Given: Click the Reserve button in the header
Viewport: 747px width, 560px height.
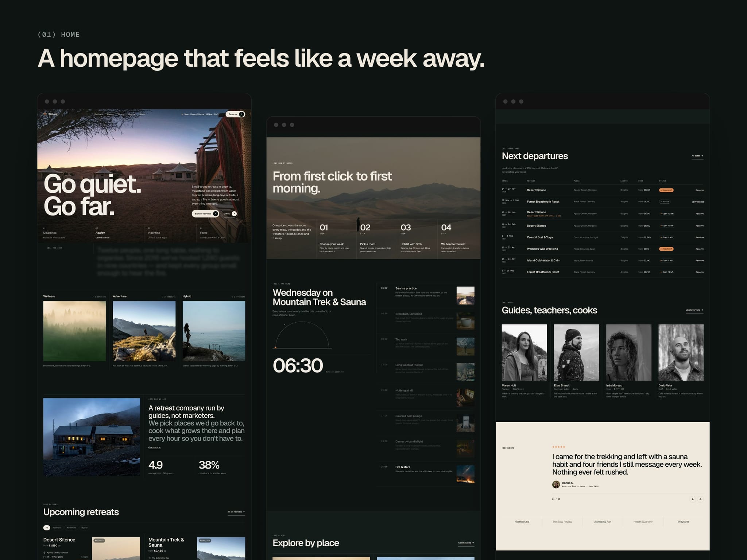Looking at the screenshot, I should [235, 114].
